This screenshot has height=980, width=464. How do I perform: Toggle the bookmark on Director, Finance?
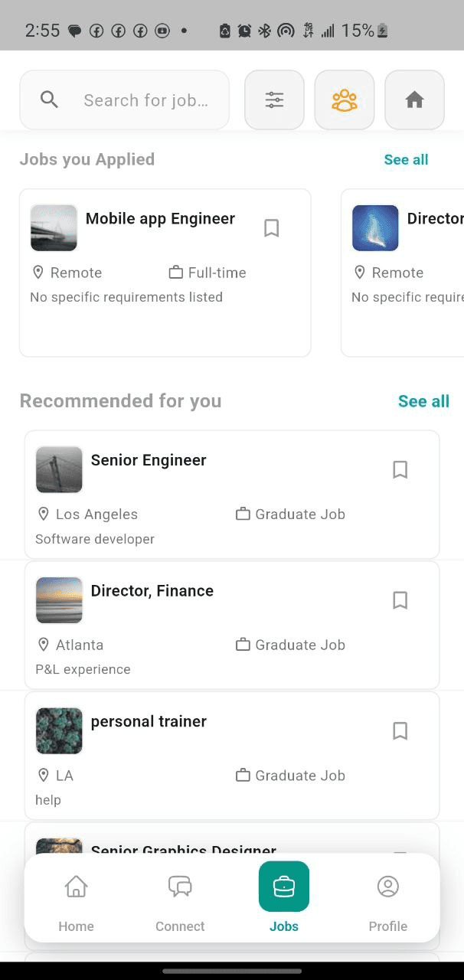coord(400,600)
